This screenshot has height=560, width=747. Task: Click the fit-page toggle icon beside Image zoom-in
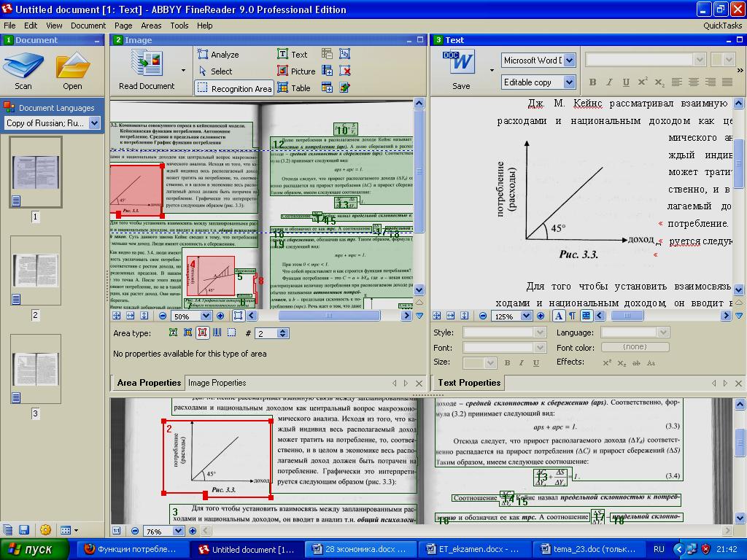[239, 316]
